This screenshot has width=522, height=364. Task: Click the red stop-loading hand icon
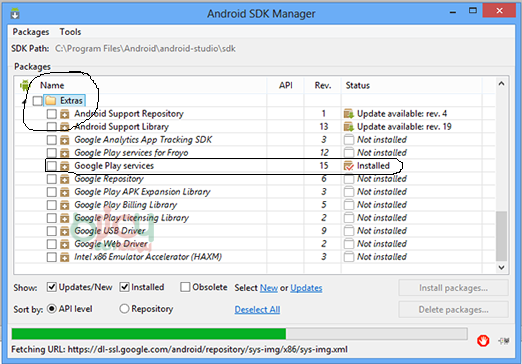point(483,341)
